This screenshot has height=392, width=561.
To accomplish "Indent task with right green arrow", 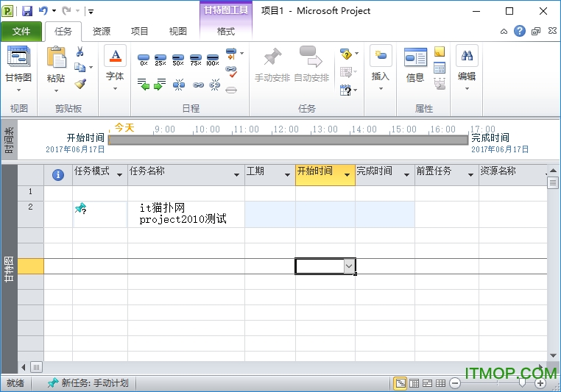I will point(160,85).
